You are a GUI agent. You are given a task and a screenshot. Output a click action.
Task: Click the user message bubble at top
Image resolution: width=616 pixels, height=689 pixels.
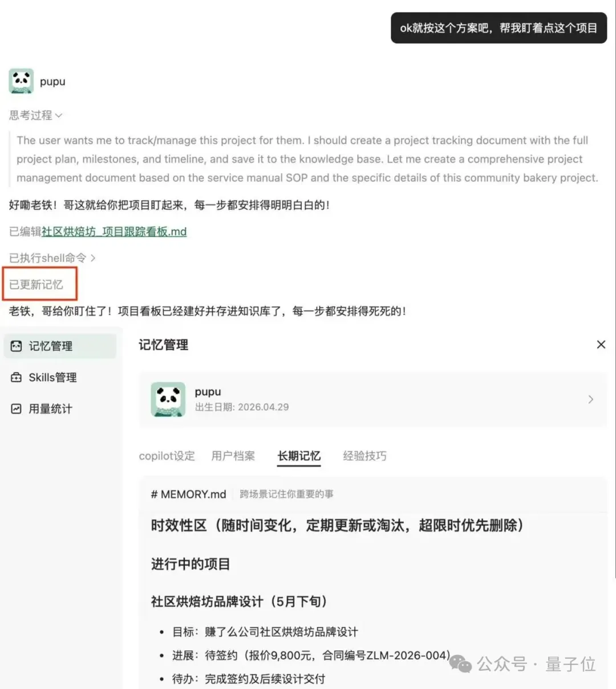[499, 28]
